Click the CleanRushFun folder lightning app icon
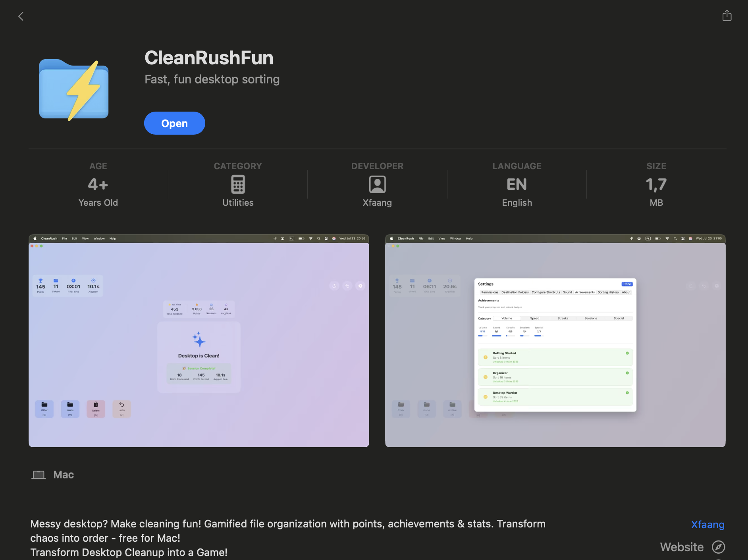Image resolution: width=748 pixels, height=560 pixels. [x=74, y=90]
